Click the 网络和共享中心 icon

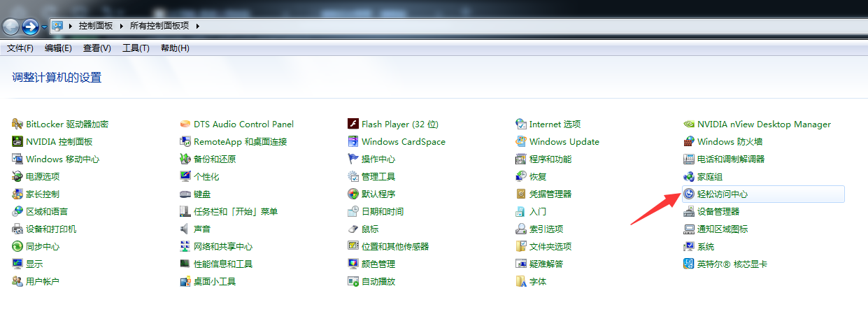coord(185,246)
